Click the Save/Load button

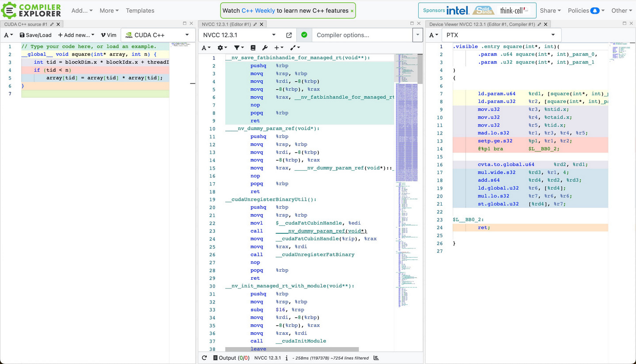(35, 35)
